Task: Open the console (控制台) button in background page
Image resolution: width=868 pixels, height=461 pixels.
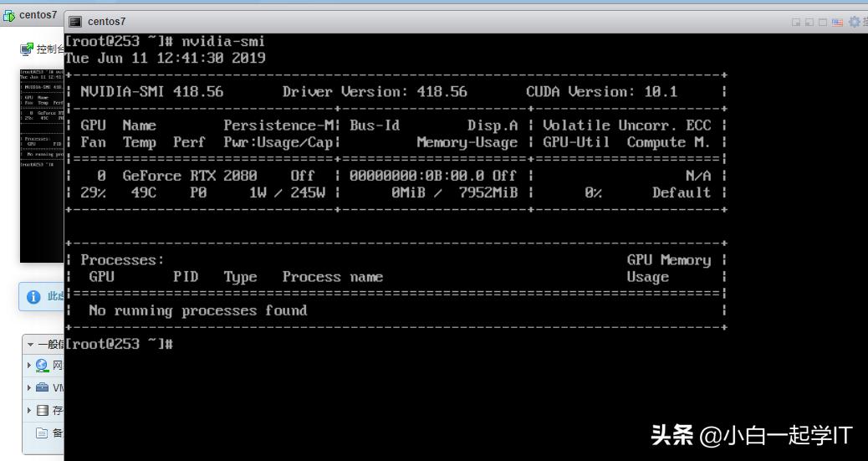Action: click(42, 49)
